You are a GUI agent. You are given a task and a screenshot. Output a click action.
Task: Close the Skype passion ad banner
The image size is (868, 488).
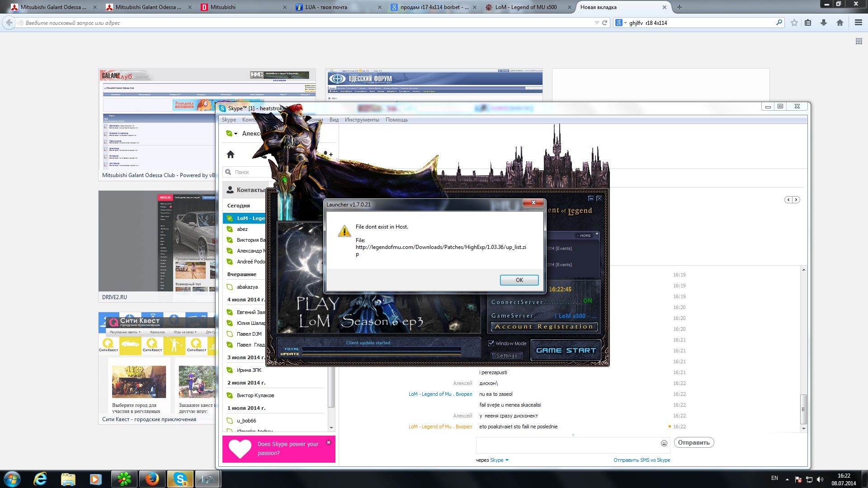pos(329,442)
